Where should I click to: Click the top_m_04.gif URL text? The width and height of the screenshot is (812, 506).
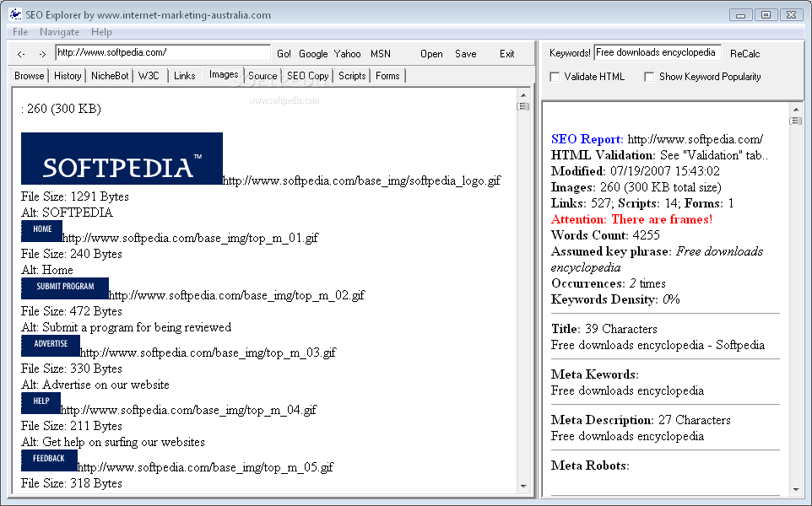[188, 411]
